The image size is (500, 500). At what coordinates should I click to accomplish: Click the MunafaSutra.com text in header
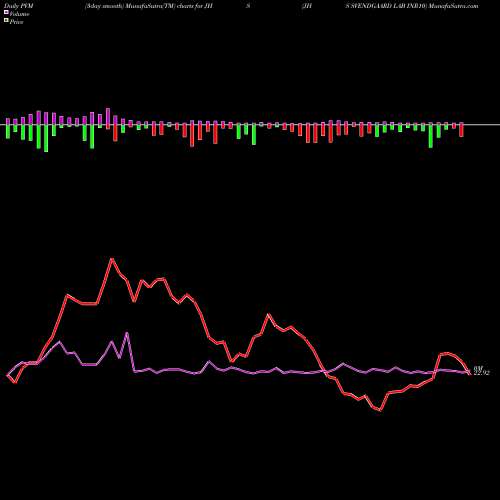pyautogui.click(x=454, y=6)
